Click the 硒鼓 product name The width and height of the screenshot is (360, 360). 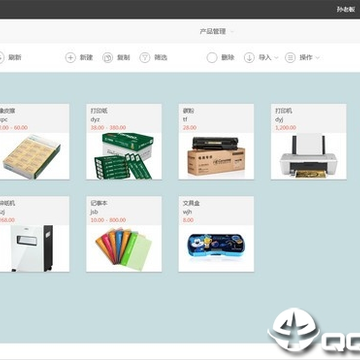tap(189, 111)
